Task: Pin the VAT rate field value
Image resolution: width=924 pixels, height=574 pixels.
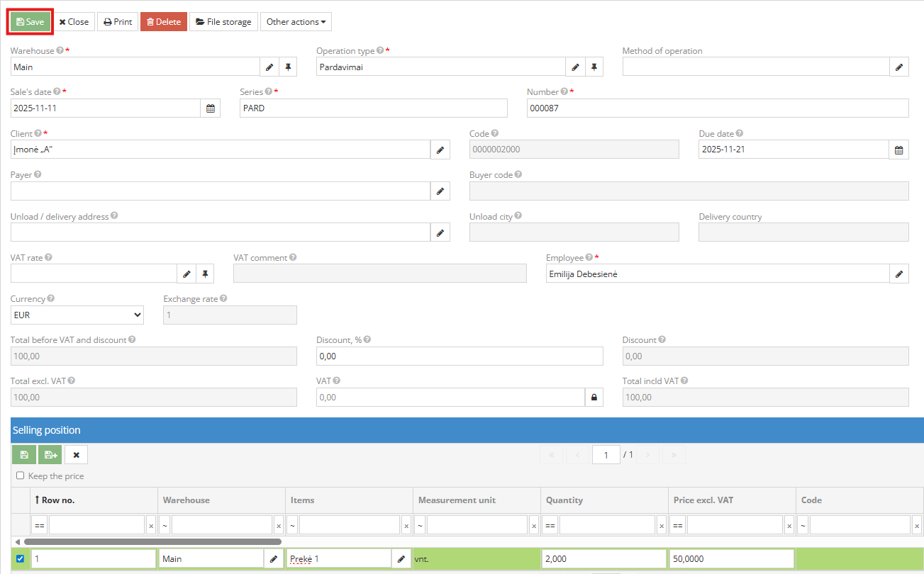Action: [204, 274]
